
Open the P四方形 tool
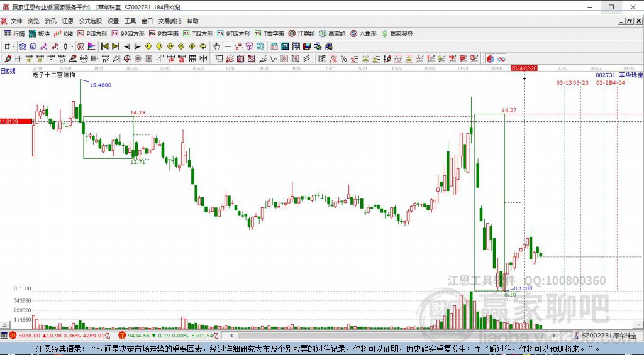pyautogui.click(x=92, y=34)
